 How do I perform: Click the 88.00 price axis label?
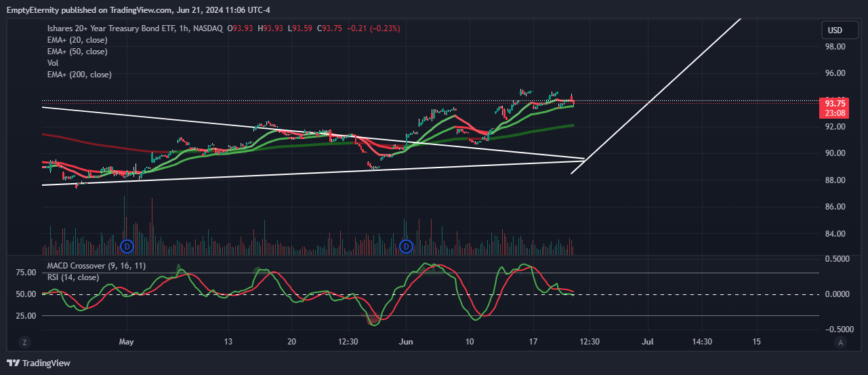tap(835, 180)
